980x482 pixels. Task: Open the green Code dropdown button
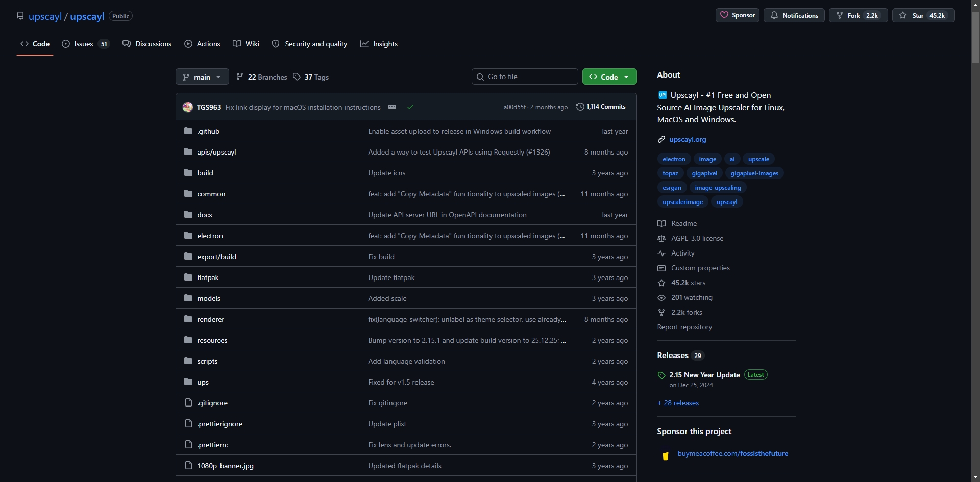coord(609,77)
